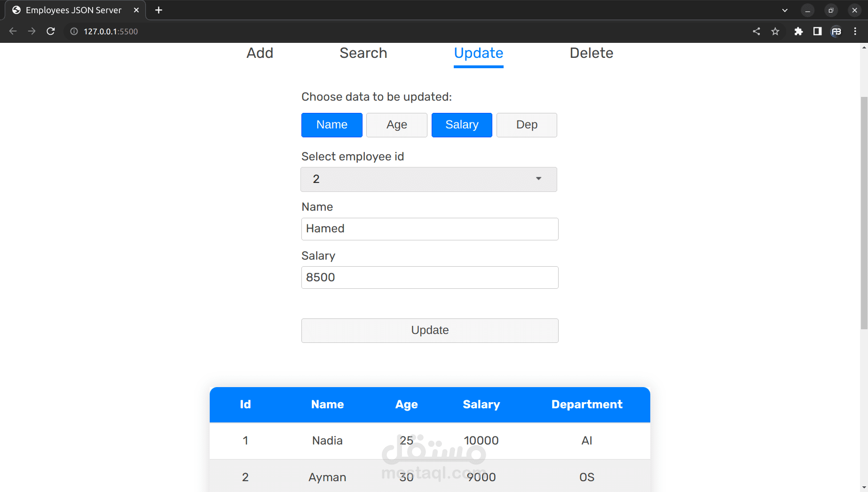Click the page vertical scrollbar thumb
The height and width of the screenshot is (492, 868).
[x=864, y=213]
